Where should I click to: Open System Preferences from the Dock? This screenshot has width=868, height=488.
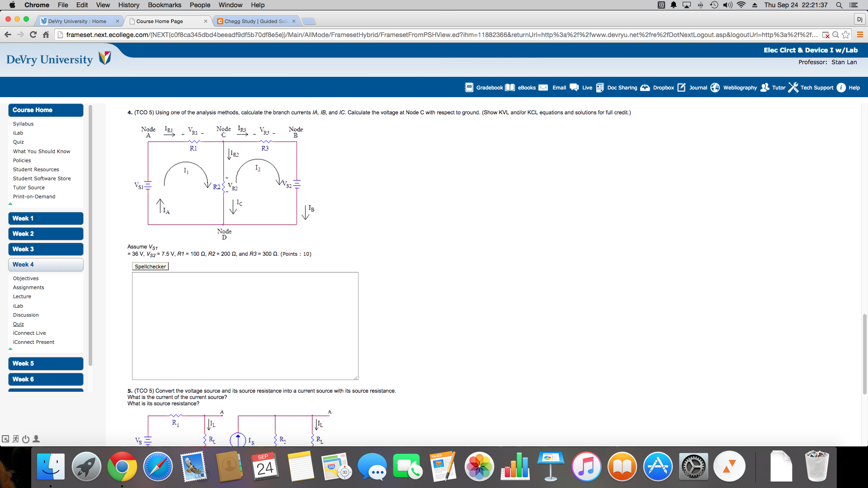693,466
